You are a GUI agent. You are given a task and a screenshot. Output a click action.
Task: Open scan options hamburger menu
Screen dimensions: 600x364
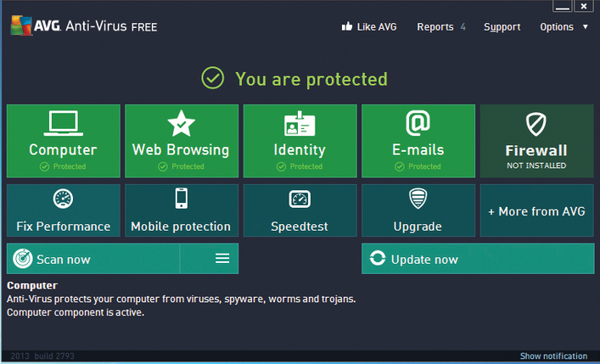[222, 258]
